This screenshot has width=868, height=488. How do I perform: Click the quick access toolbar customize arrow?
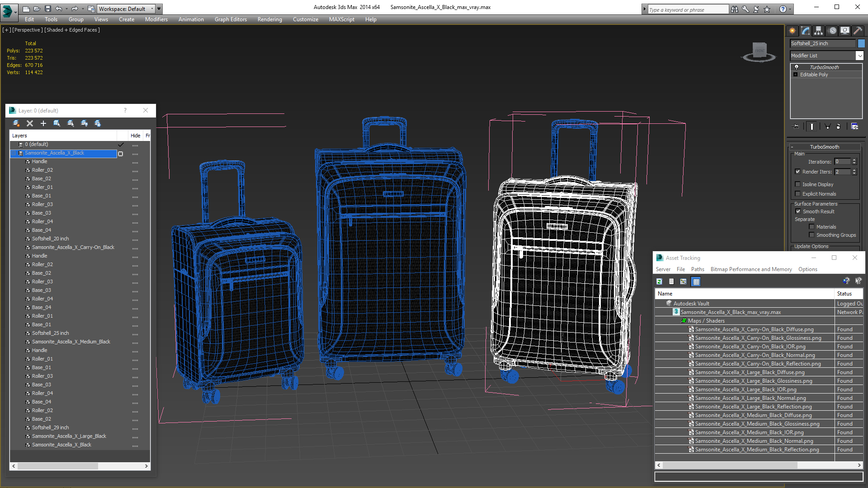coord(159,9)
